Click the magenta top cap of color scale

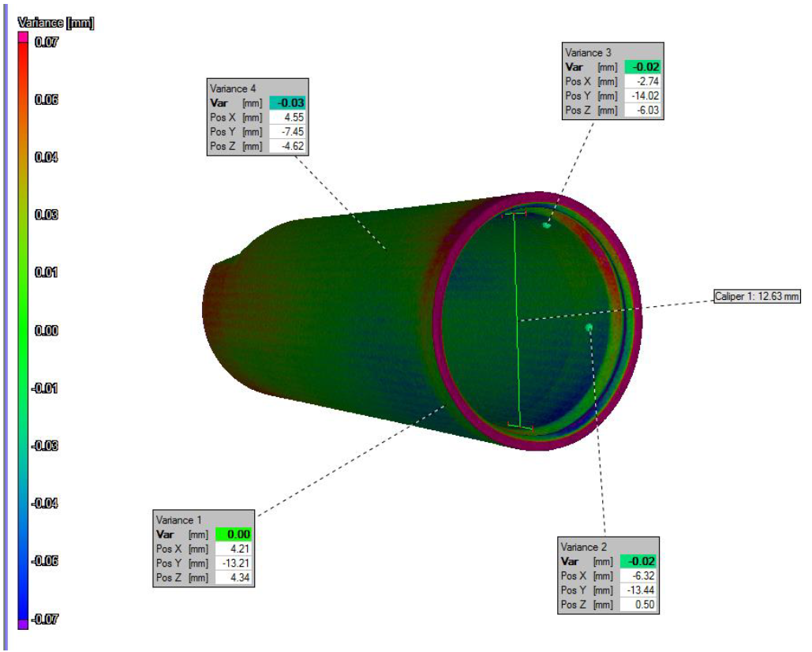tap(24, 37)
